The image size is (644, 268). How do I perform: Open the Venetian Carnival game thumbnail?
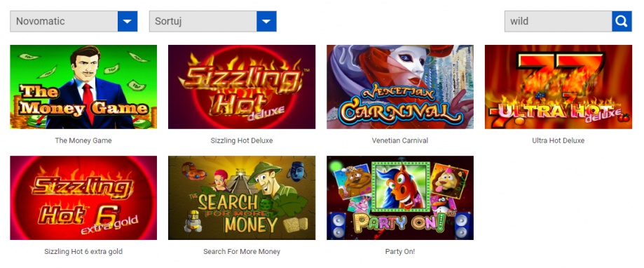[x=400, y=87]
